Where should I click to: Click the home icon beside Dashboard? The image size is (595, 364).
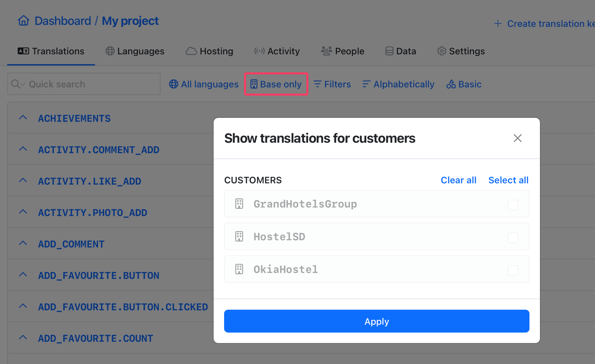click(x=24, y=21)
